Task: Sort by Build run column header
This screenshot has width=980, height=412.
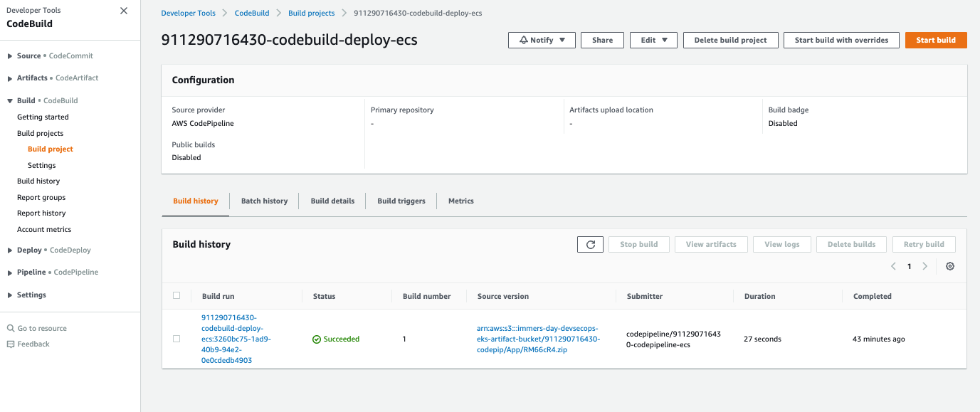Action: click(x=218, y=296)
